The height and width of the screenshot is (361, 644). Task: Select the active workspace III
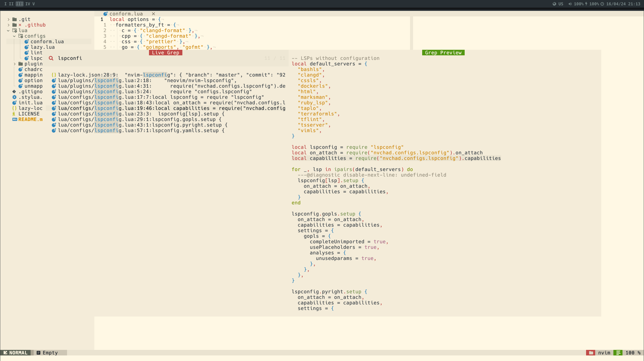pyautogui.click(x=19, y=4)
